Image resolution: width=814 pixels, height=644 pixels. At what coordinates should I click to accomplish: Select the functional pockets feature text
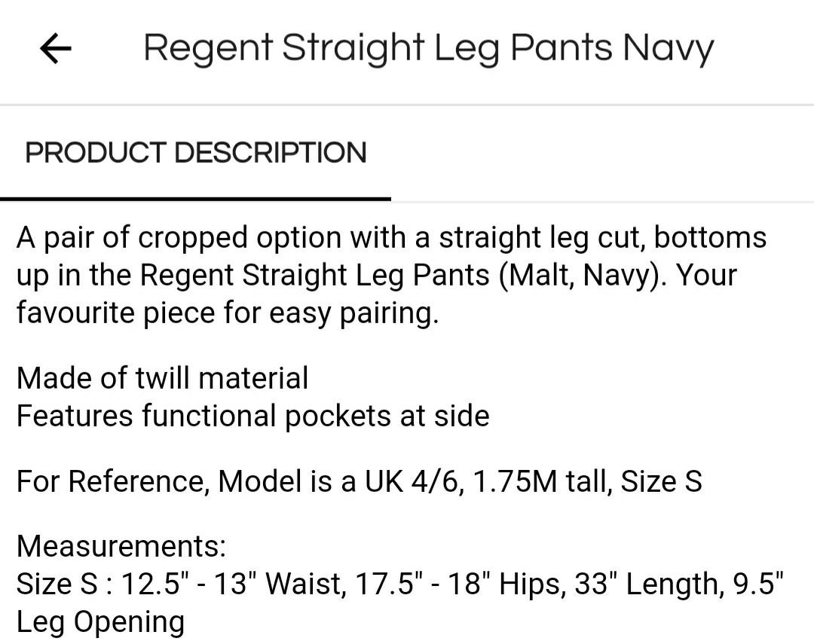[x=252, y=415]
